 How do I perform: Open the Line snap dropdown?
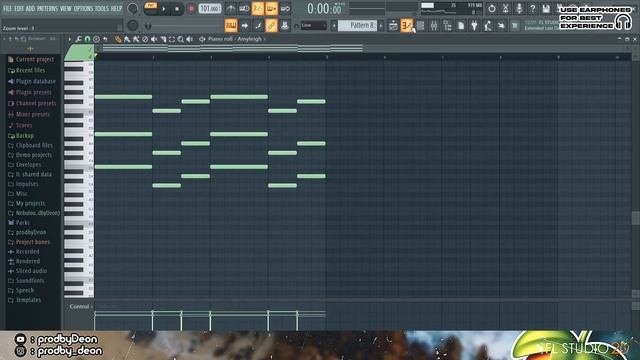coord(313,25)
